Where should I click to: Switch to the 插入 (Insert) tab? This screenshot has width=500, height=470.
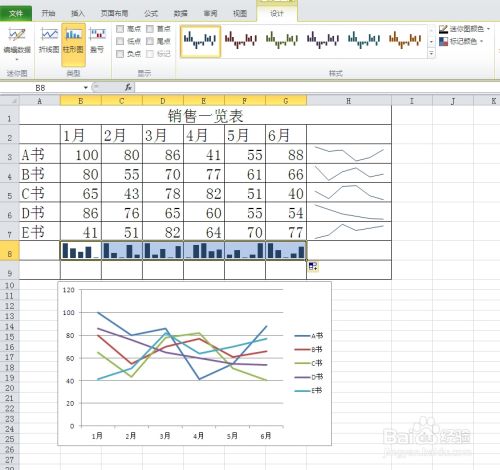click(x=78, y=13)
